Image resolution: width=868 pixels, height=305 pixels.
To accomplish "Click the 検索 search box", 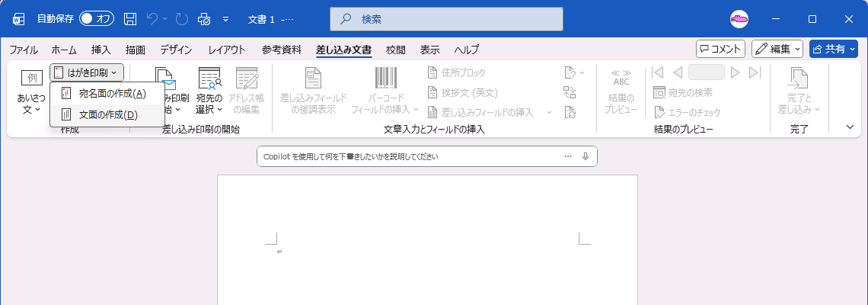I will click(x=446, y=19).
